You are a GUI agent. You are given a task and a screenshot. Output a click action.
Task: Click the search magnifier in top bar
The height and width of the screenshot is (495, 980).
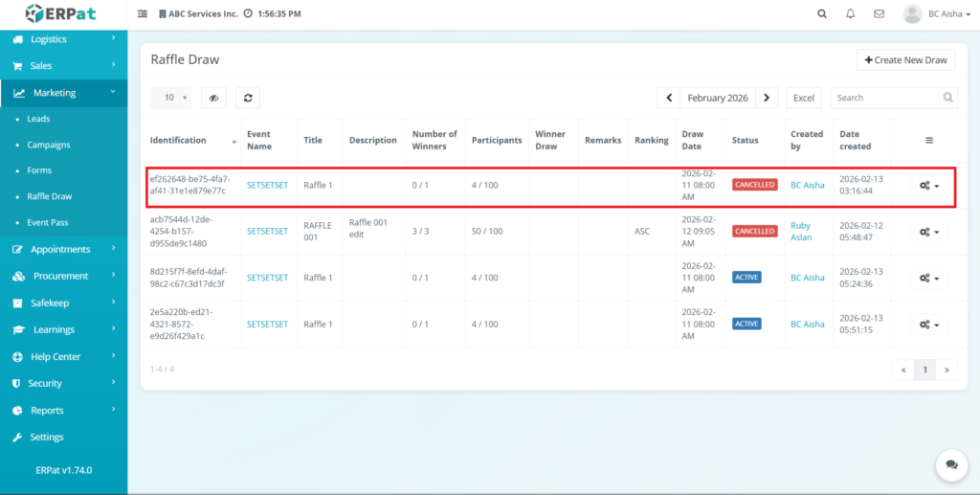point(821,14)
